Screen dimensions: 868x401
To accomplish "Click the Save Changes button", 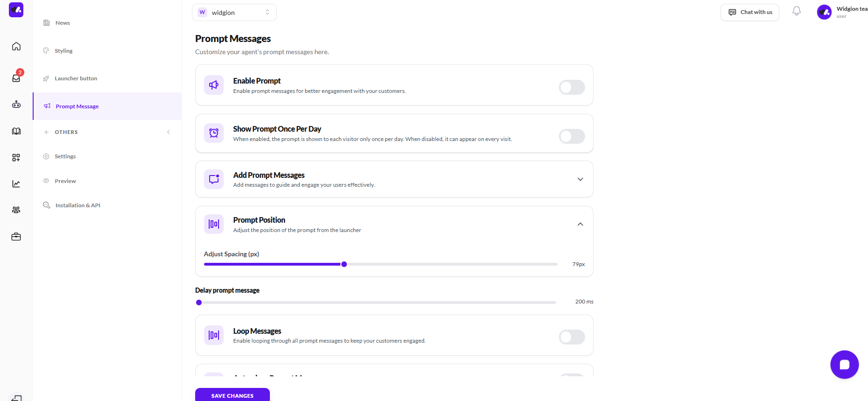I will (x=233, y=395).
